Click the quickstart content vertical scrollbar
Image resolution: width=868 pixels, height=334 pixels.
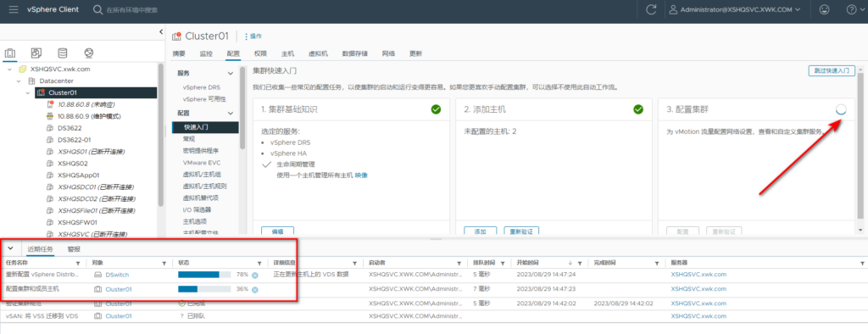pyautogui.click(x=860, y=145)
